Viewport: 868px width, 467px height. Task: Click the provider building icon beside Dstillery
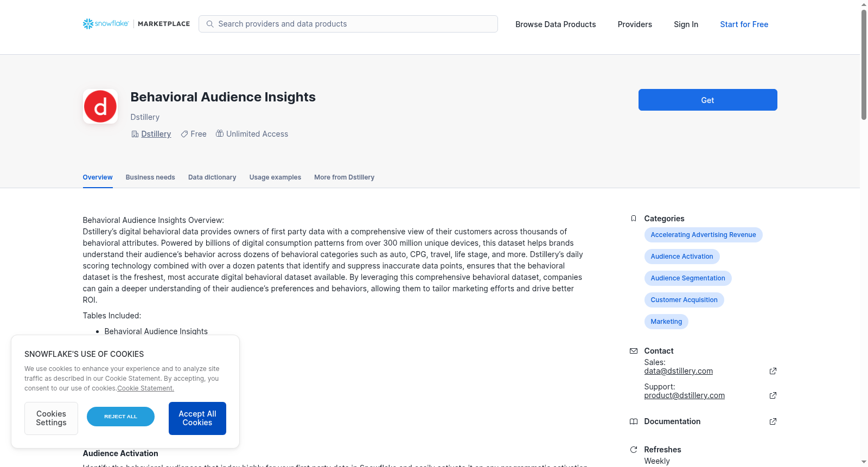click(135, 134)
